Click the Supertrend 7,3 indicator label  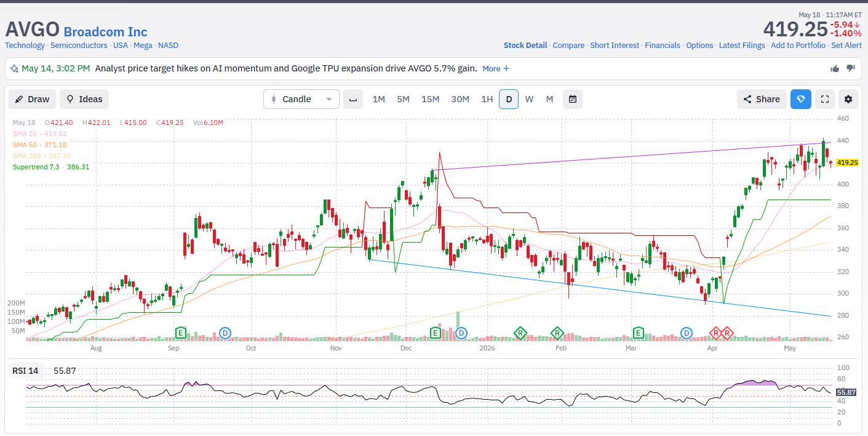tap(51, 167)
